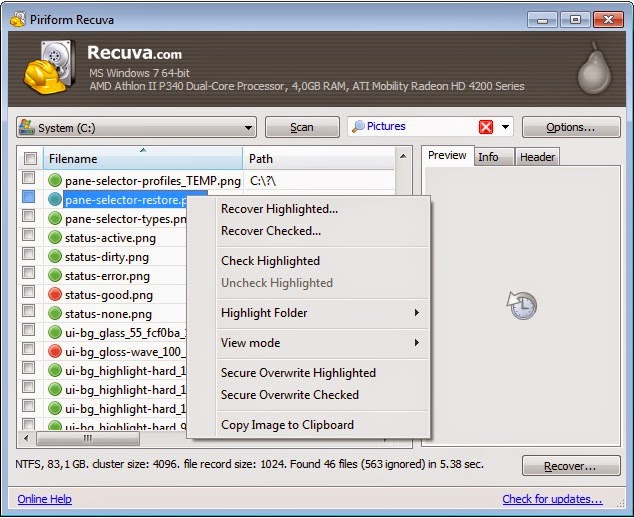The height and width of the screenshot is (518, 634).
Task: Check the box for pane-selector-profiles_TEMP.png
Action: point(28,178)
